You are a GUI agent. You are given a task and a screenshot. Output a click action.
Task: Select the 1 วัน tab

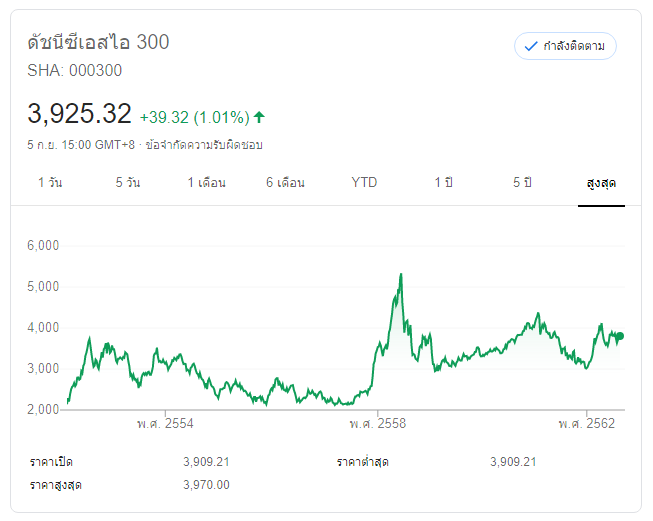[50, 183]
